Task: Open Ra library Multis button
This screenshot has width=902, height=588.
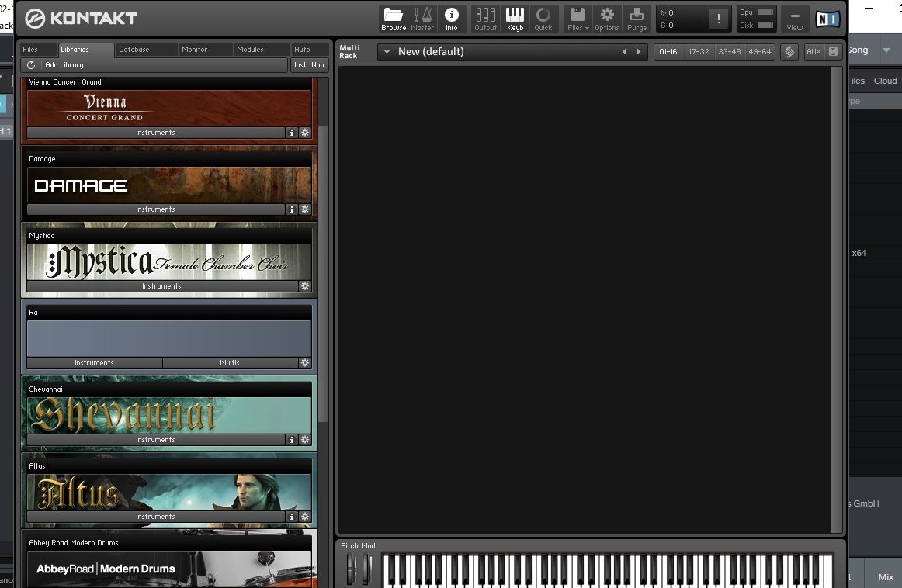Action: tap(230, 363)
